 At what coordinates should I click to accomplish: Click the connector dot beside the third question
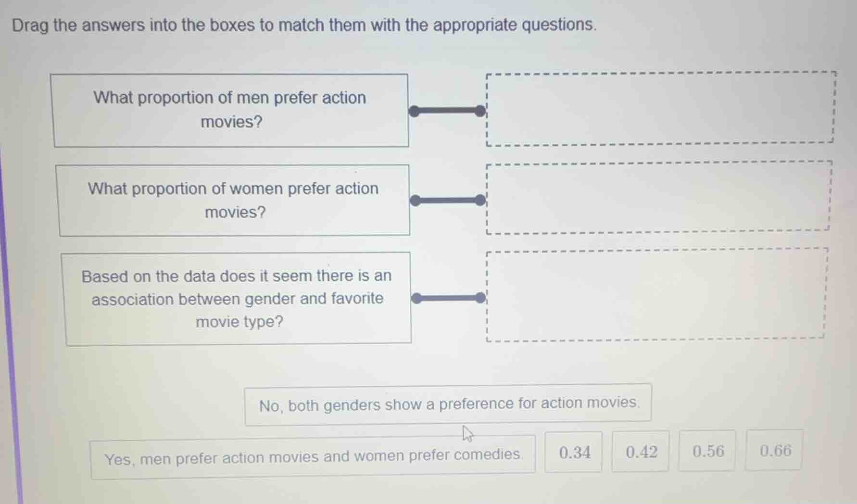(x=417, y=298)
